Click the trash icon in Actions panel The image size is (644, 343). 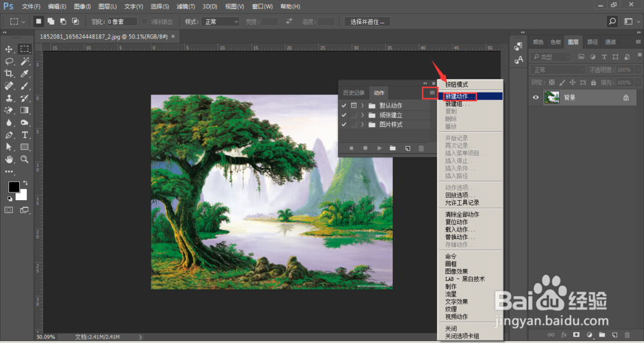pos(421,149)
